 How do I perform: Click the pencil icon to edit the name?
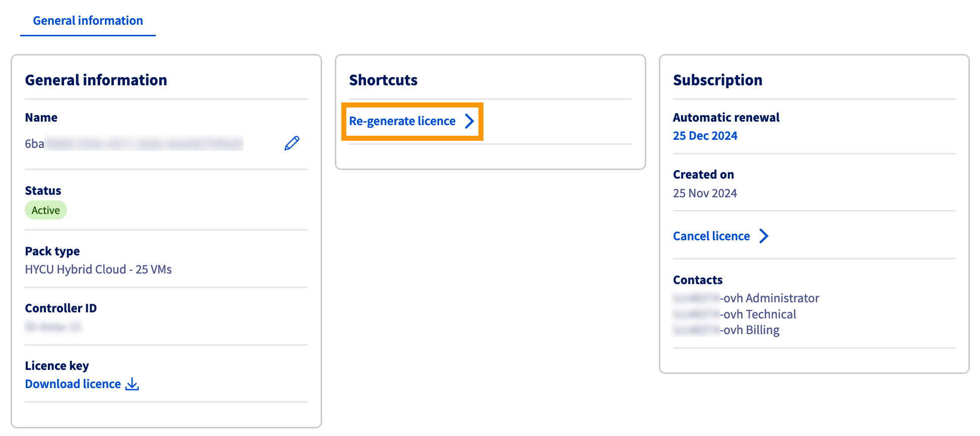coord(291,143)
